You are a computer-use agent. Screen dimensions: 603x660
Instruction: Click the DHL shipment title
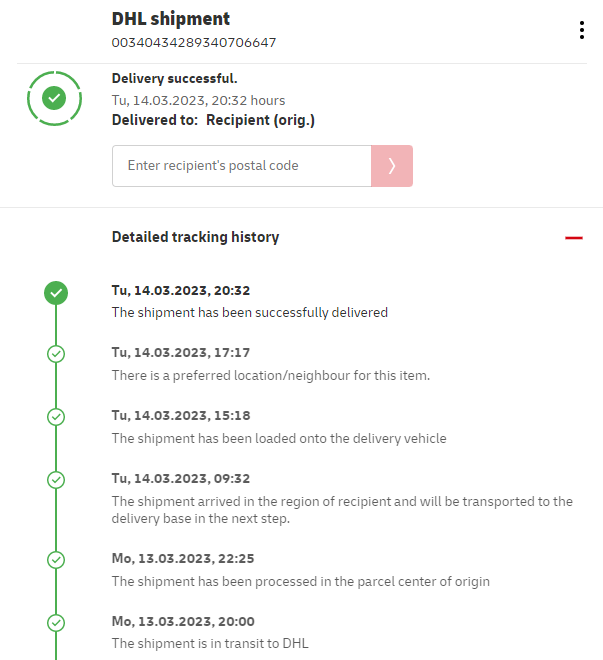[x=171, y=19]
